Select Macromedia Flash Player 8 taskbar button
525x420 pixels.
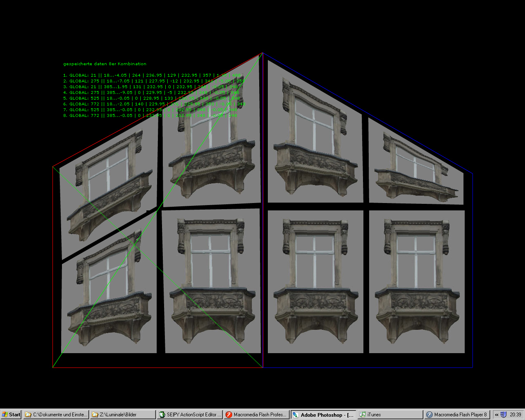click(x=457, y=415)
